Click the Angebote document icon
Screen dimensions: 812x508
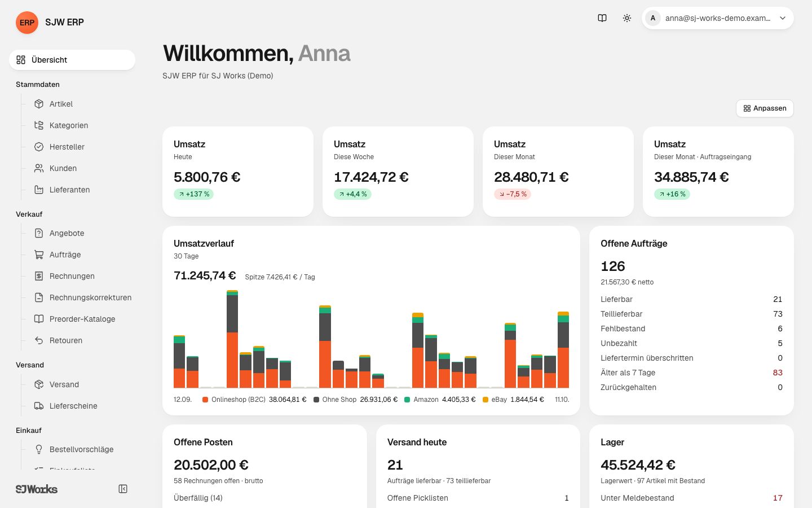tap(39, 233)
